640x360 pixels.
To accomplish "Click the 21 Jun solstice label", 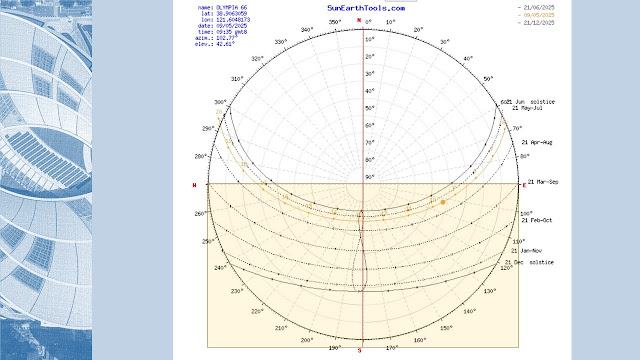I will click(531, 102).
